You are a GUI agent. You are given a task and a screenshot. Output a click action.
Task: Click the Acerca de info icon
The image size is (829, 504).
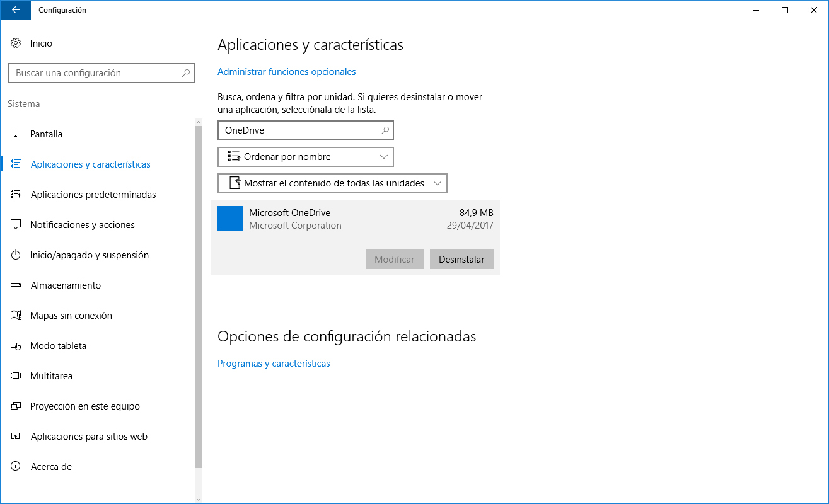point(16,467)
